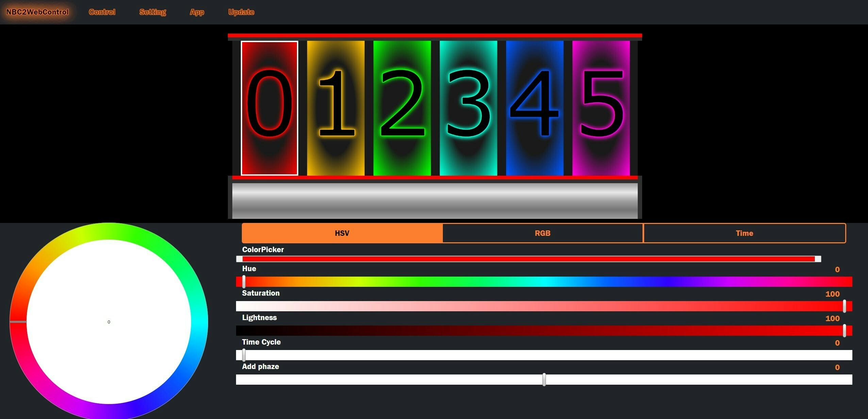Click middle of the Lightness slider

544,331
